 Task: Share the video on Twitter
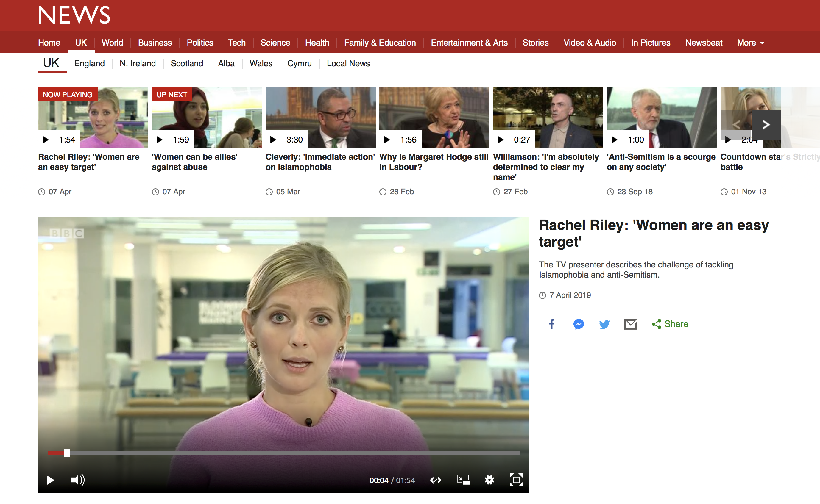point(604,324)
